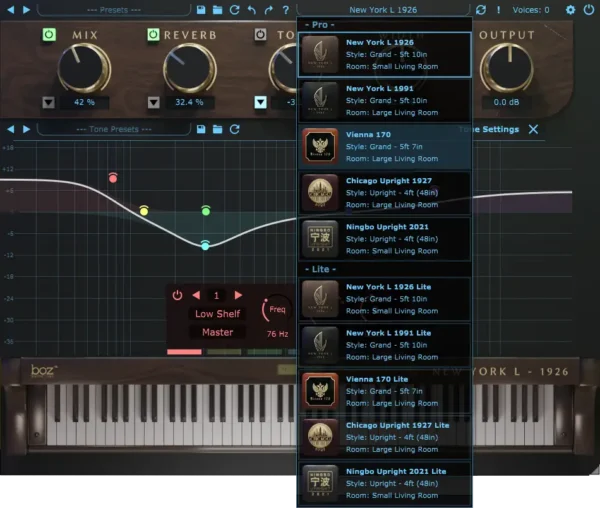Close the Tone Settings panel with X

click(533, 129)
